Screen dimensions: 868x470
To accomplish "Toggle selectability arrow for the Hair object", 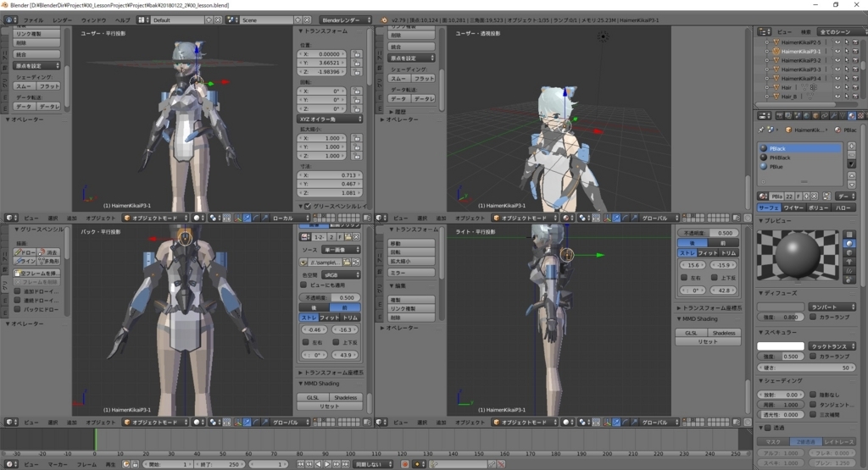I will pos(847,87).
